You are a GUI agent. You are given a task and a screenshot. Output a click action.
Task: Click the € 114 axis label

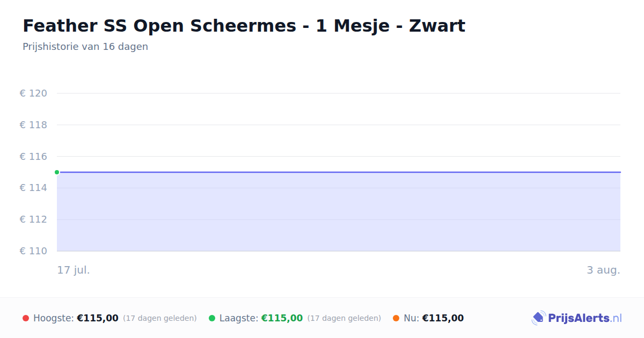coord(33,188)
